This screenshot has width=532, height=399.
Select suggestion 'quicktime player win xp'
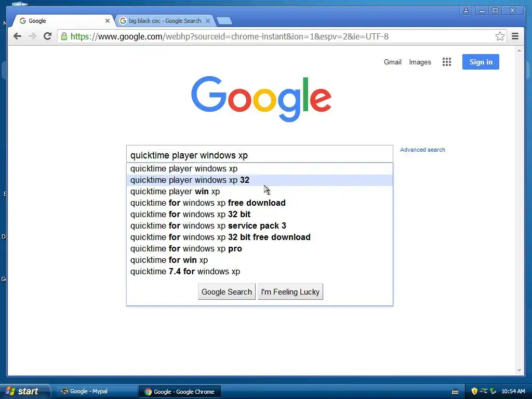[x=260, y=192]
